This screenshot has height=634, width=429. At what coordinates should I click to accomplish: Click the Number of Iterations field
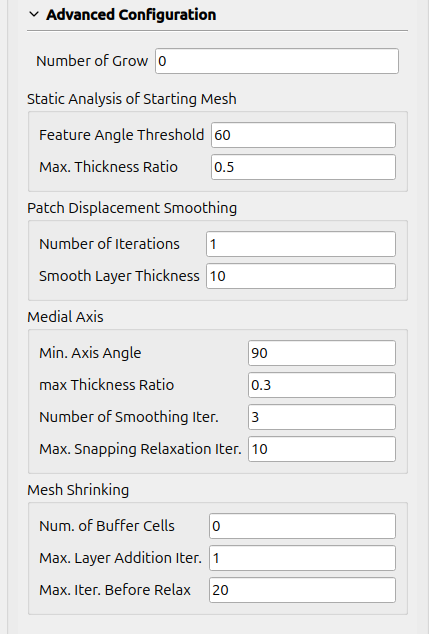pyautogui.click(x=301, y=244)
